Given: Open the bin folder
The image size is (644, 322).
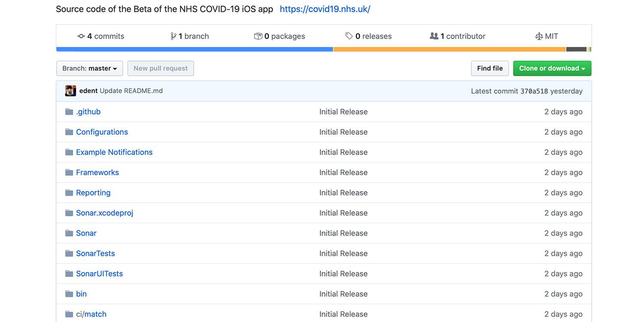Looking at the screenshot, I should pos(82,294).
